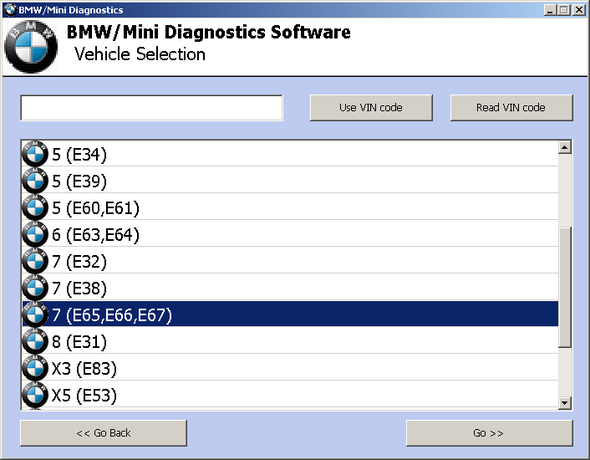Click BMW icon beside 6 (E63,E64)

(35, 234)
